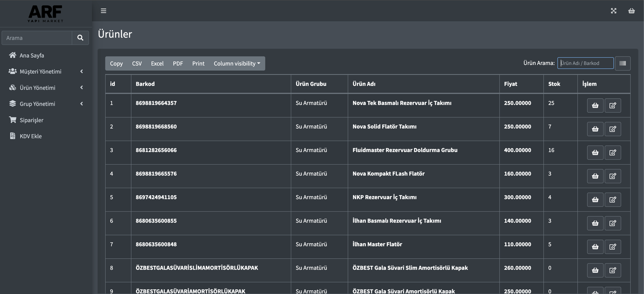The height and width of the screenshot is (294, 644).
Task: Click the sidebar Arama search box
Action: [37, 38]
